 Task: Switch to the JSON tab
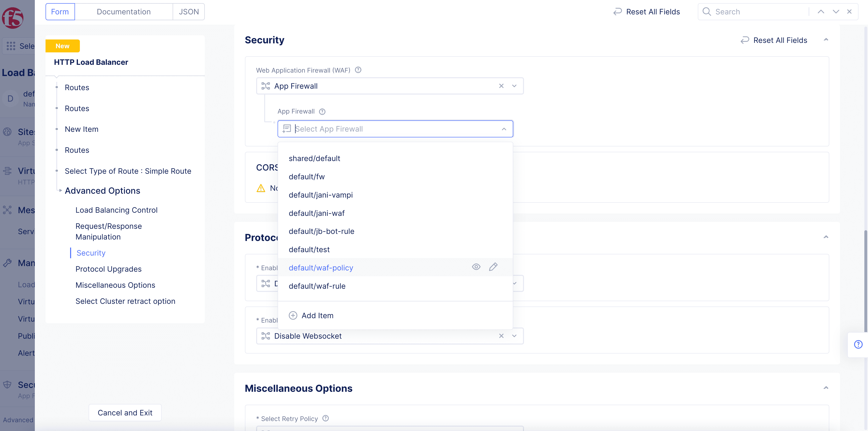pyautogui.click(x=189, y=12)
